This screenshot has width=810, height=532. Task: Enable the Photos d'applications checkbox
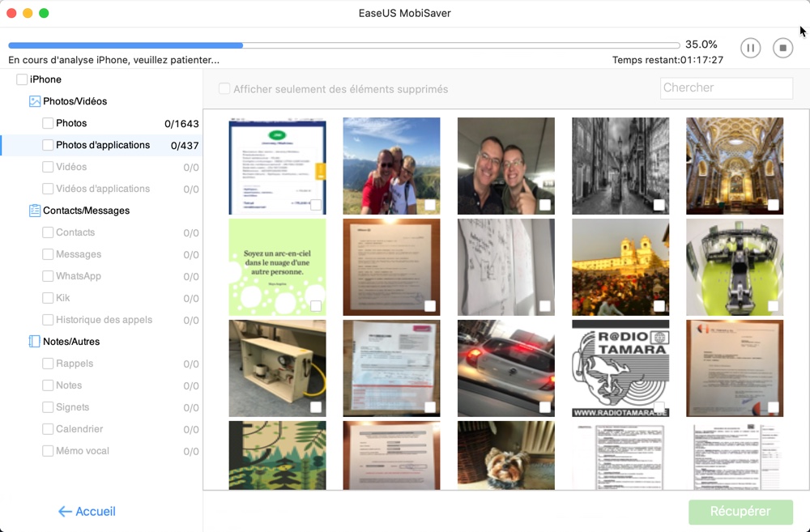click(x=48, y=145)
